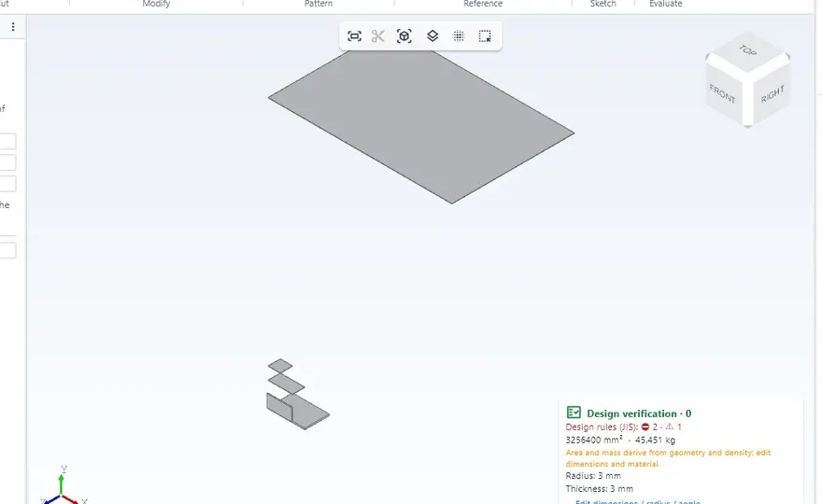Viewport: 822px width, 504px height.
Task: Click the first input field in left panel
Action: click(x=7, y=141)
